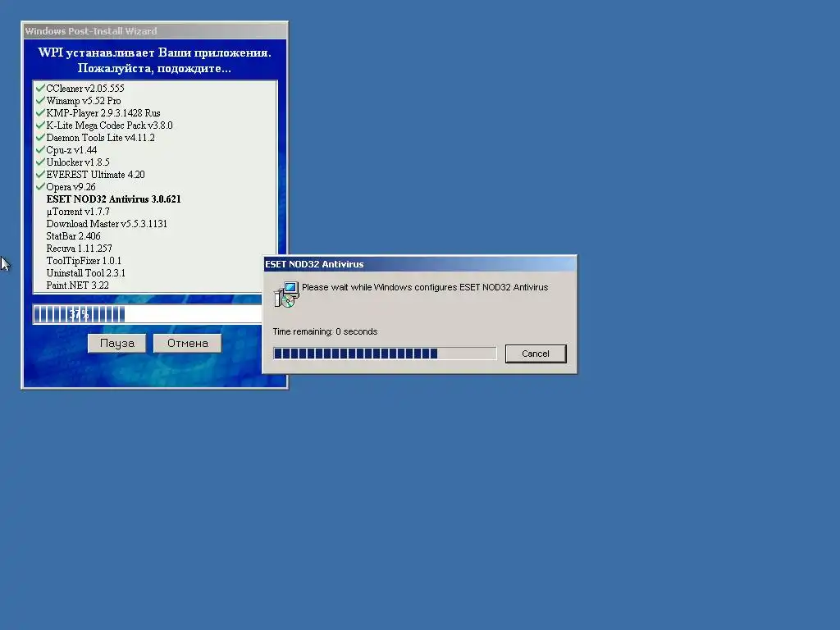Click the green checkmark beside Opera
The height and width of the screenshot is (630, 840).
40,186
